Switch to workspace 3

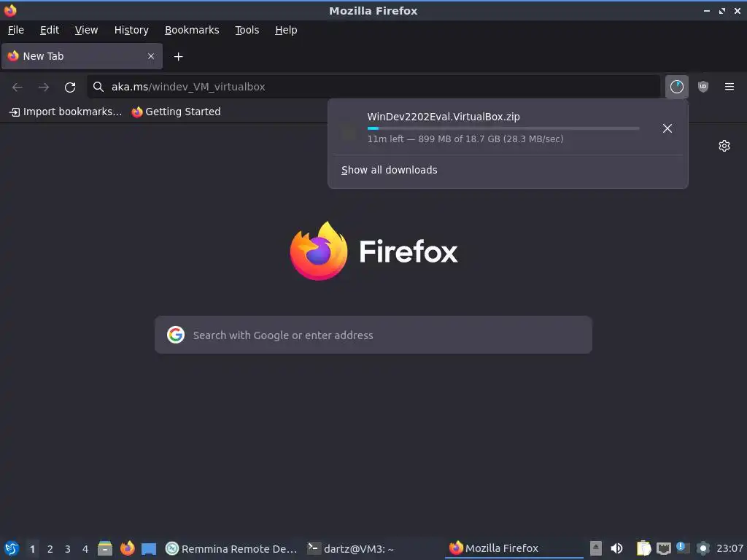(x=68, y=549)
